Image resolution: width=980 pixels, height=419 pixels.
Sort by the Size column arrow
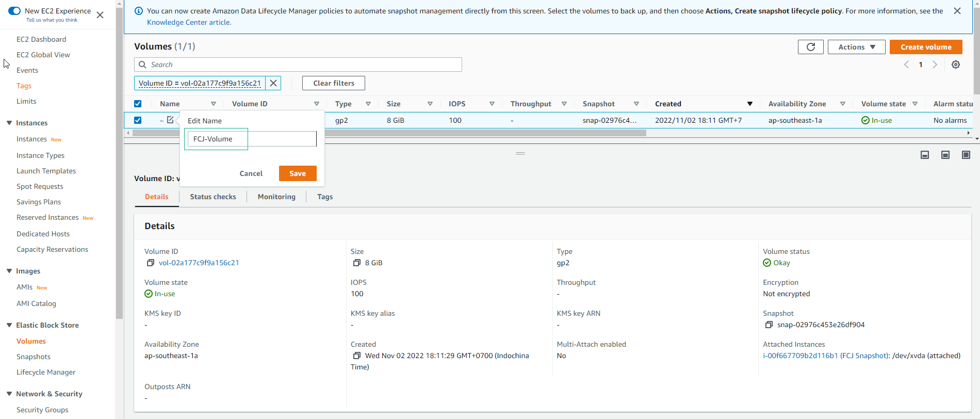point(430,104)
